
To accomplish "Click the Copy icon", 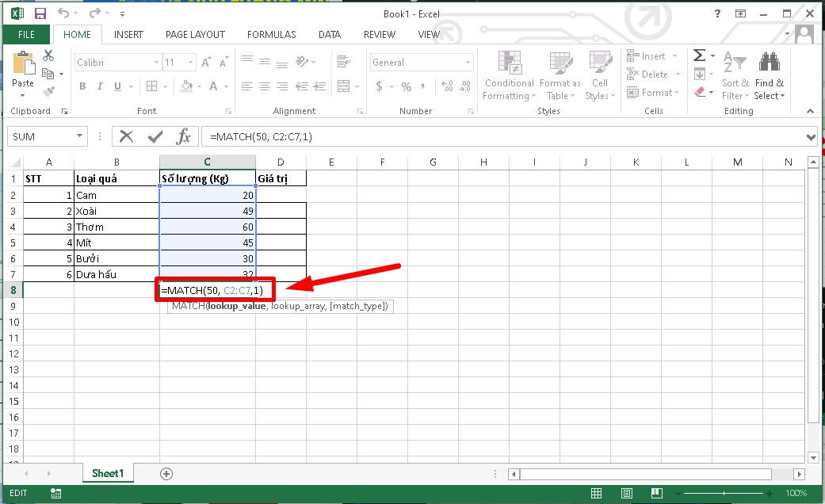I will click(48, 74).
